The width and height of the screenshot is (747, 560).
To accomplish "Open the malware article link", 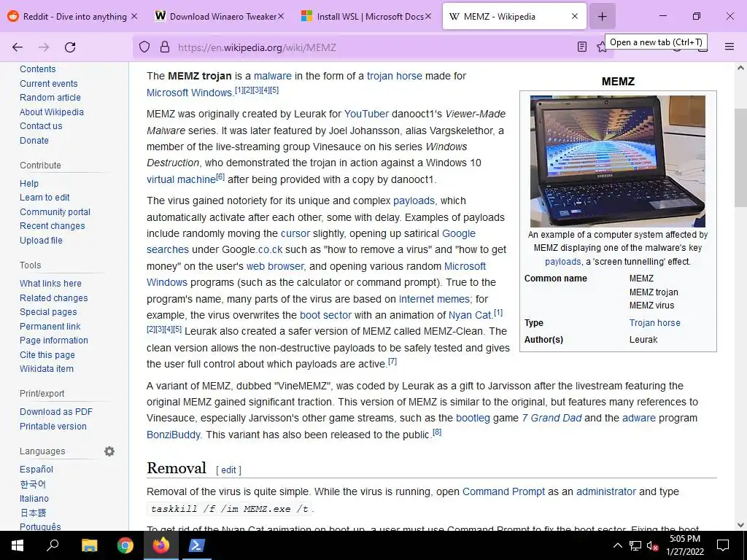I will click(273, 76).
